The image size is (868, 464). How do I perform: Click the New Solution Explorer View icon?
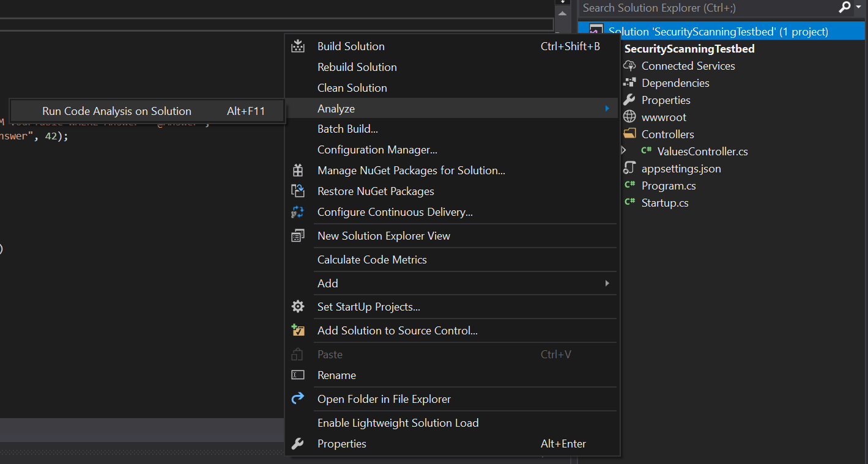click(x=298, y=236)
